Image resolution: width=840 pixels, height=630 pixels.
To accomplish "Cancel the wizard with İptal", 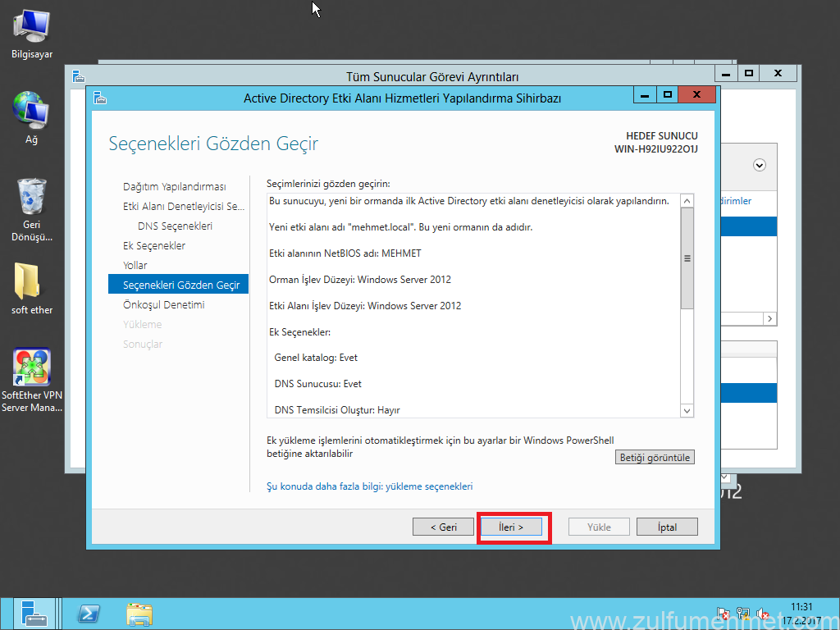I will [x=667, y=527].
